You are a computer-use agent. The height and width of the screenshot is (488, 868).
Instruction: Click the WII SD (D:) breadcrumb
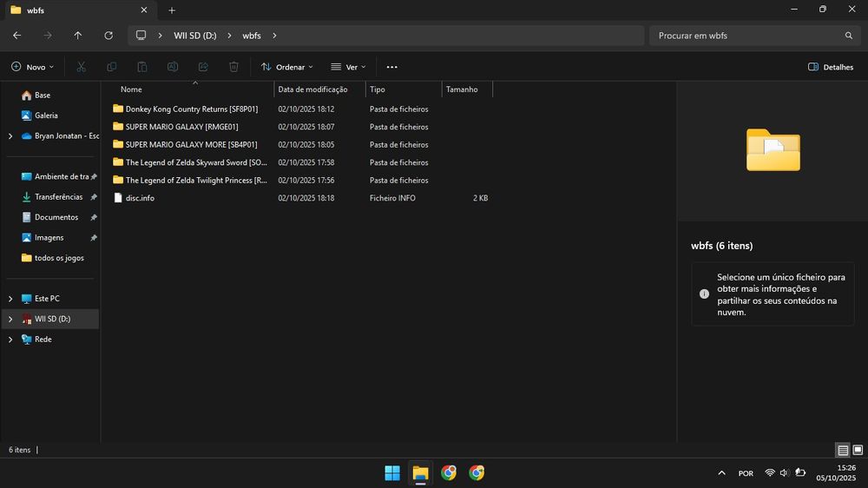pyautogui.click(x=196, y=36)
